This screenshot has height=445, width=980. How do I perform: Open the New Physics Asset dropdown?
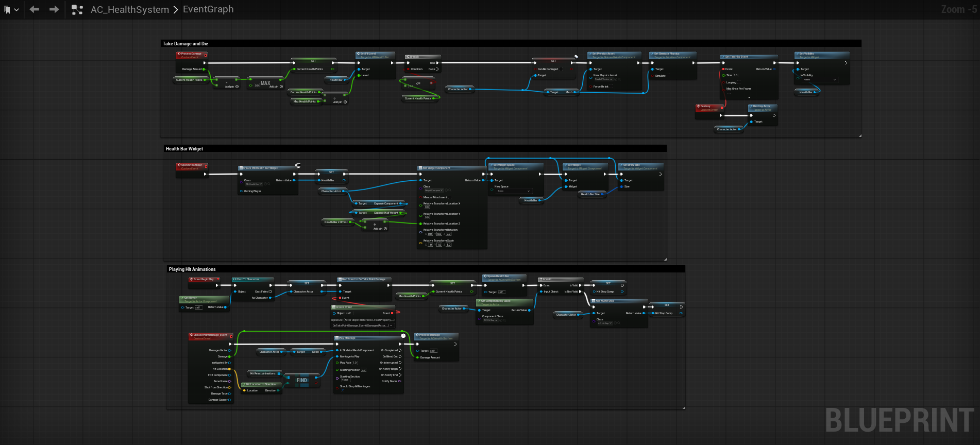point(603,79)
